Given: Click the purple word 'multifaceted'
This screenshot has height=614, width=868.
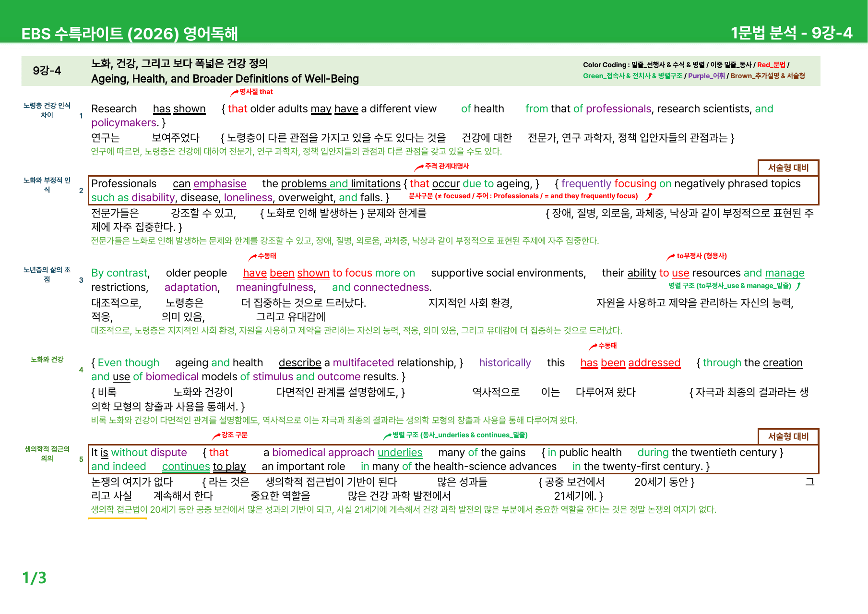Looking at the screenshot, I should 363,363.
